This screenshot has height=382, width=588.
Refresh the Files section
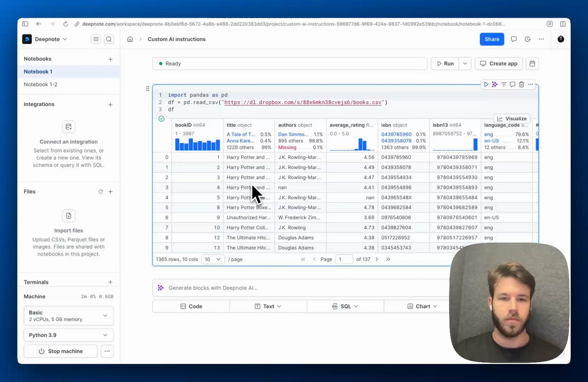point(101,192)
